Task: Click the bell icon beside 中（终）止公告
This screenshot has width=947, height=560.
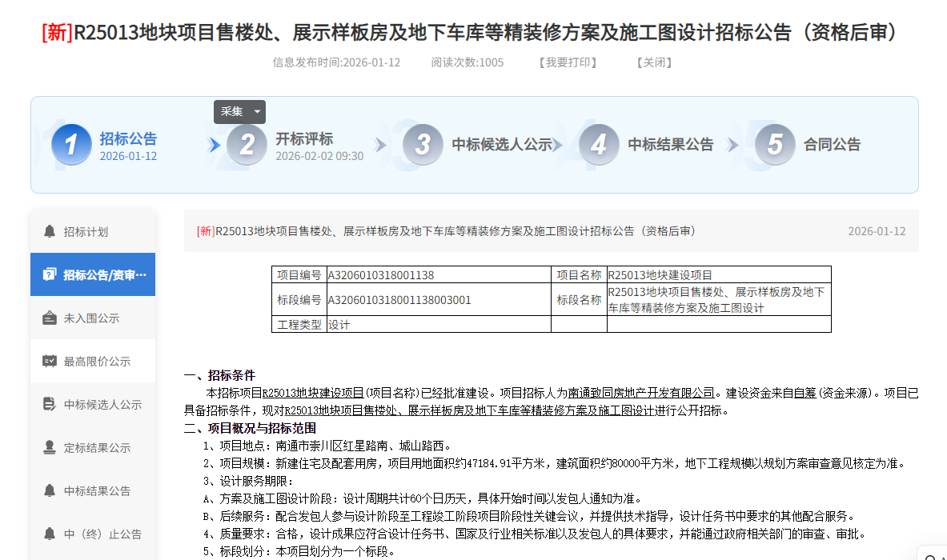Action: click(x=50, y=534)
